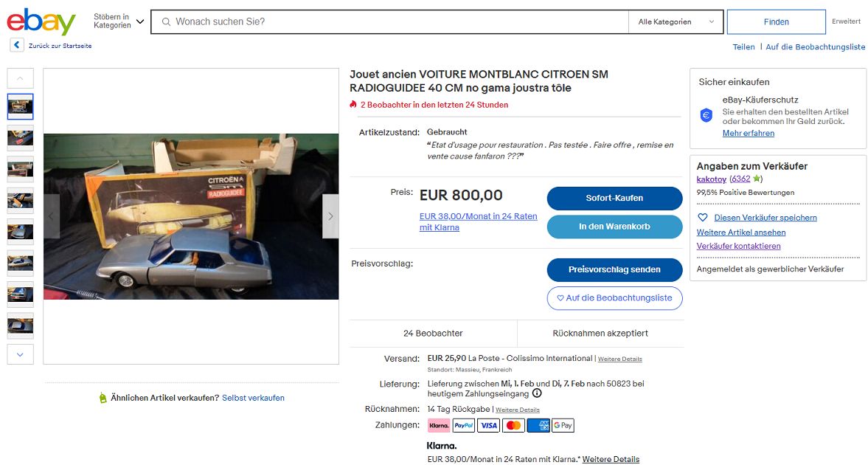
Task: Focus the Wonach suchen Sie search field
Action: coord(389,21)
